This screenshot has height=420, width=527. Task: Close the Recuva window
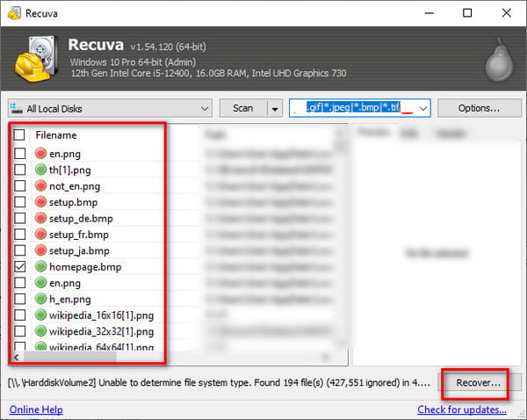(x=506, y=13)
